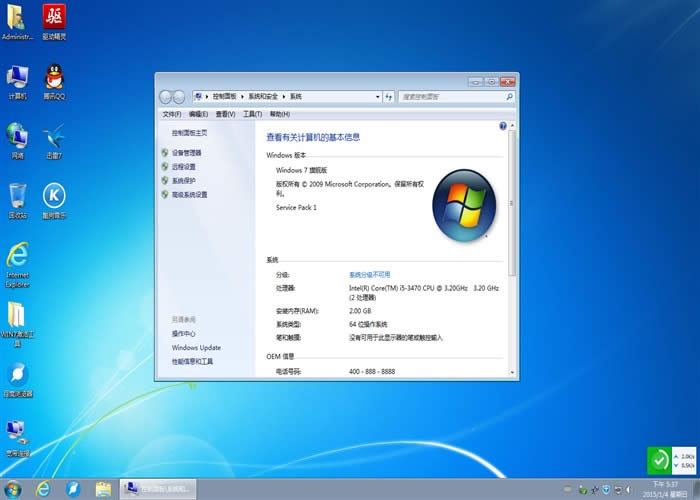The image size is (700, 500).
Task: Open the 文件(F) menu
Action: [171, 115]
